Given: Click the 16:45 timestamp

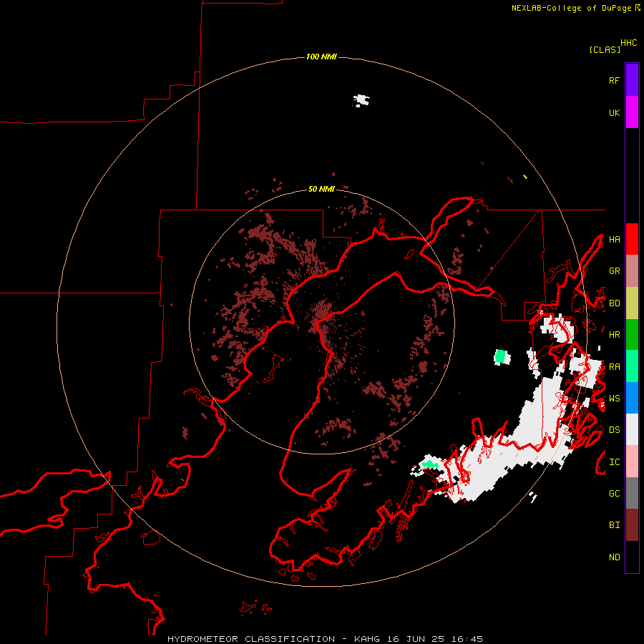Looking at the screenshot, I should [x=466, y=639].
